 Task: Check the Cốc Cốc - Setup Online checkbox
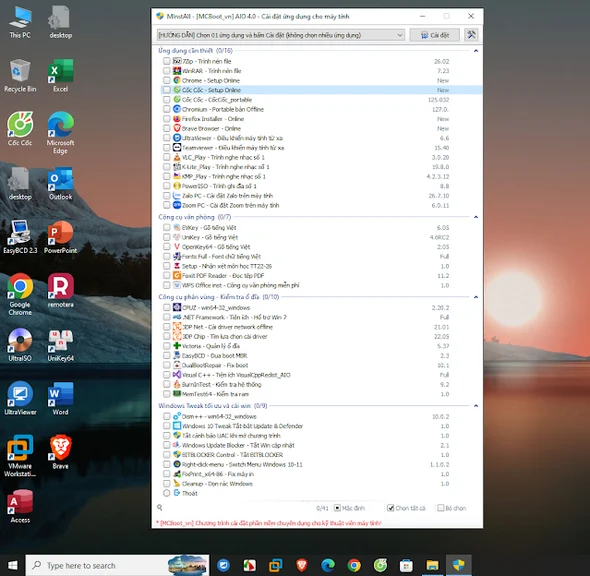coord(167,90)
